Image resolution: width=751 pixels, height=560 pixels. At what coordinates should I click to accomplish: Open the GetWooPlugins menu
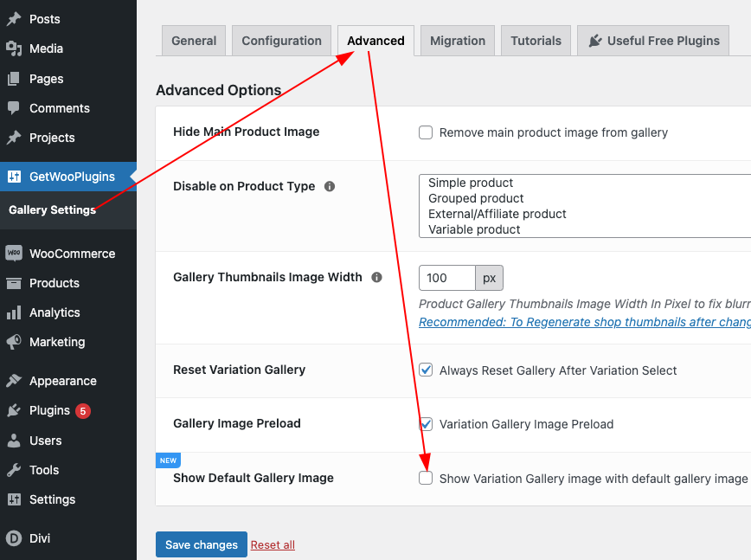pos(68,177)
